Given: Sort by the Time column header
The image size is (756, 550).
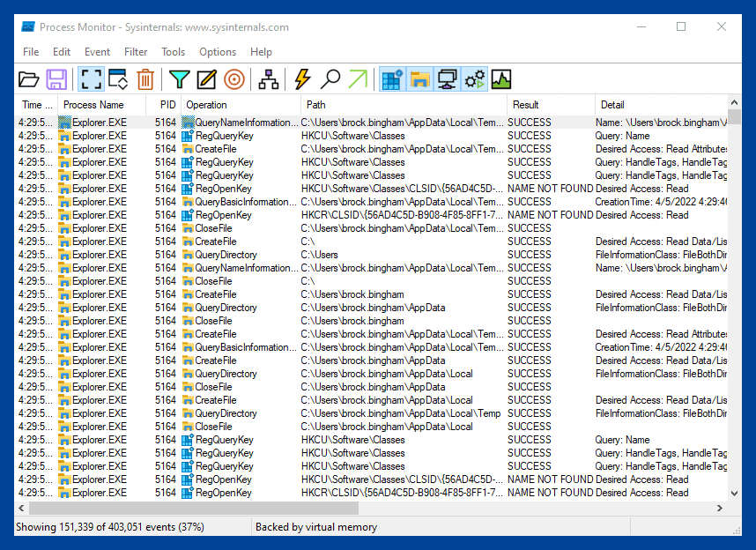Looking at the screenshot, I should click(37, 105).
